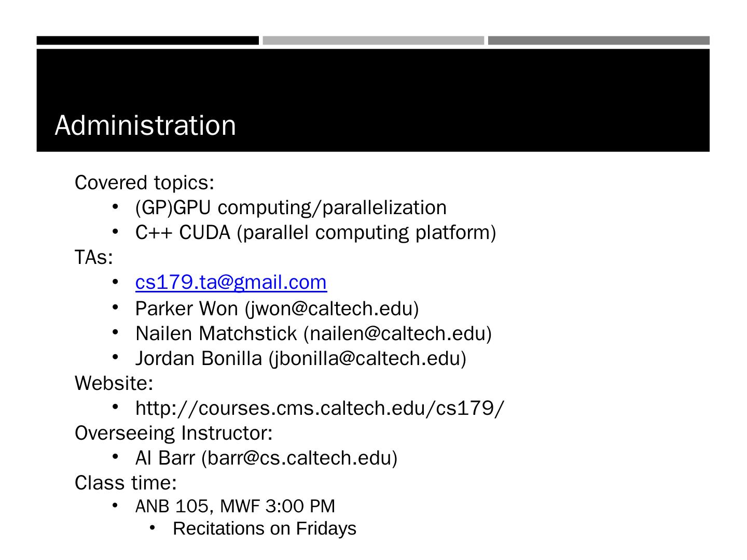Click the Al Barr instructor line
Viewport: 747px width, 560px height.
266,458
